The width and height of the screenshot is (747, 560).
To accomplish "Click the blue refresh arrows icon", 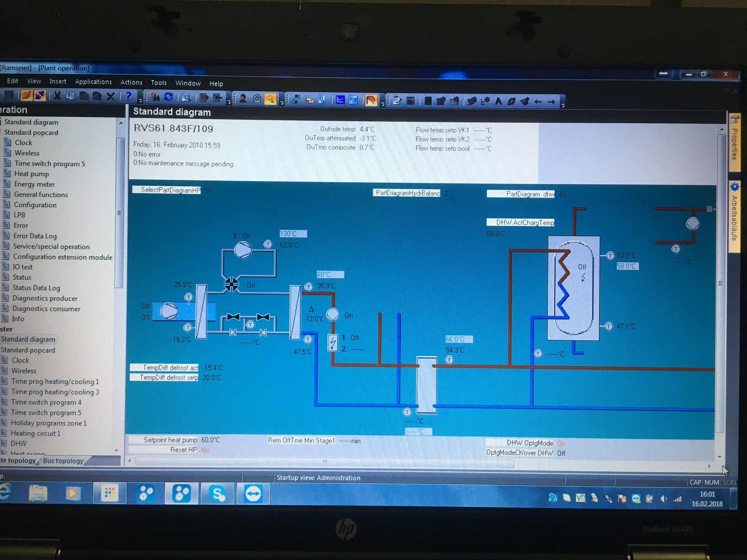I will pyautogui.click(x=169, y=97).
